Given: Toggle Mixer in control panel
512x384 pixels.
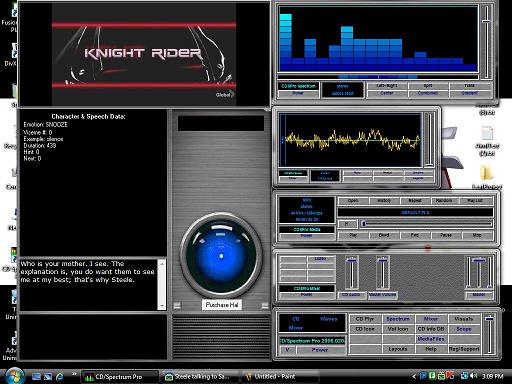Looking at the screenshot, I should coord(431,319).
